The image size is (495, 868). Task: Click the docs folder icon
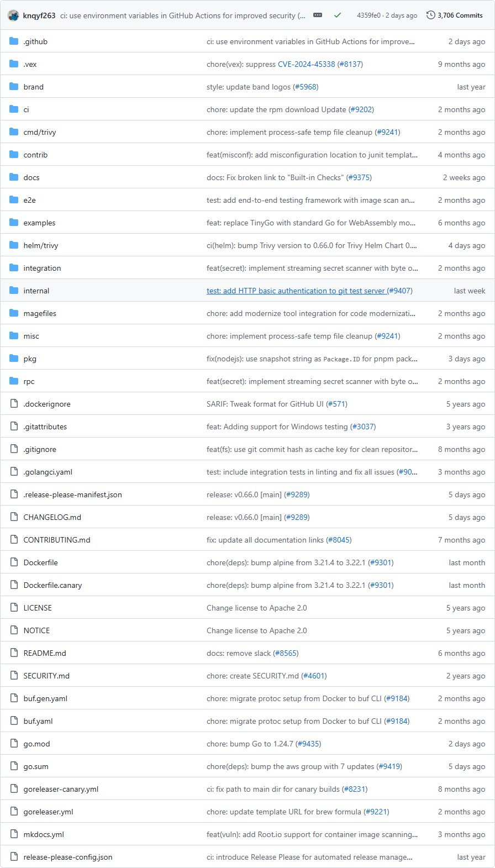pyautogui.click(x=14, y=177)
